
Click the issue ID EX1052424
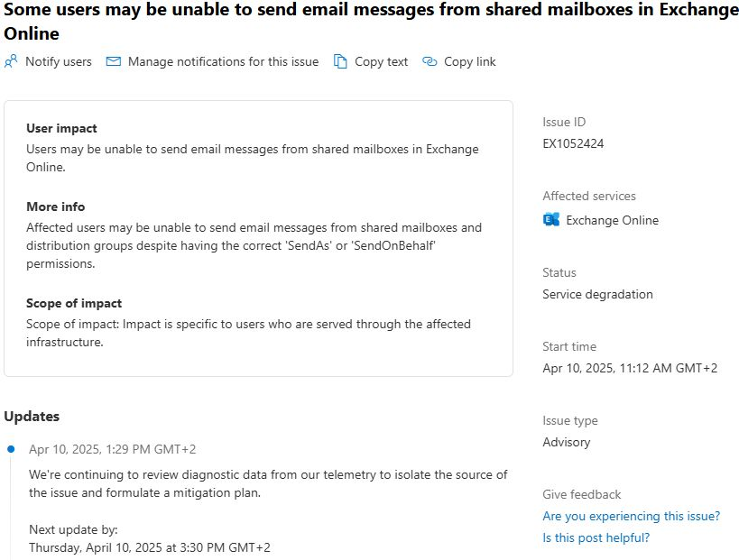pyautogui.click(x=573, y=143)
